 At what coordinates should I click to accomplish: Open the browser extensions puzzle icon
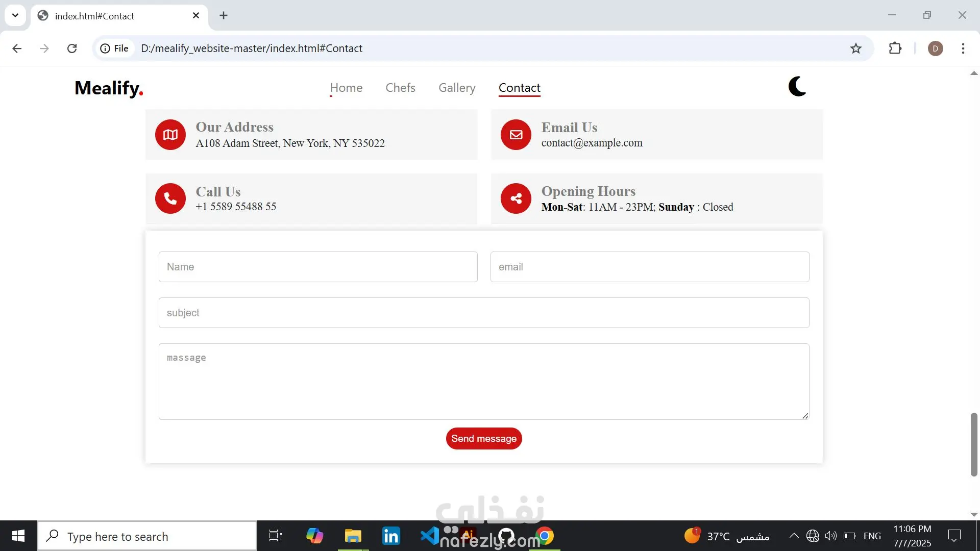point(895,48)
